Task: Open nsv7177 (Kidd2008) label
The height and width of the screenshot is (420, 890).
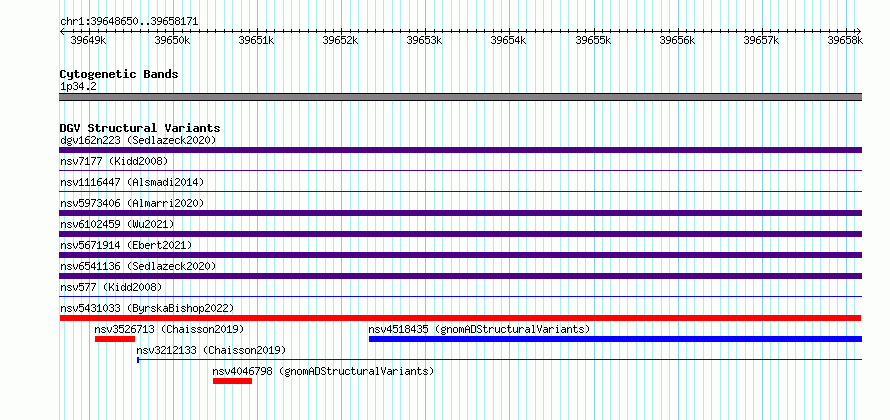Action: [114, 161]
